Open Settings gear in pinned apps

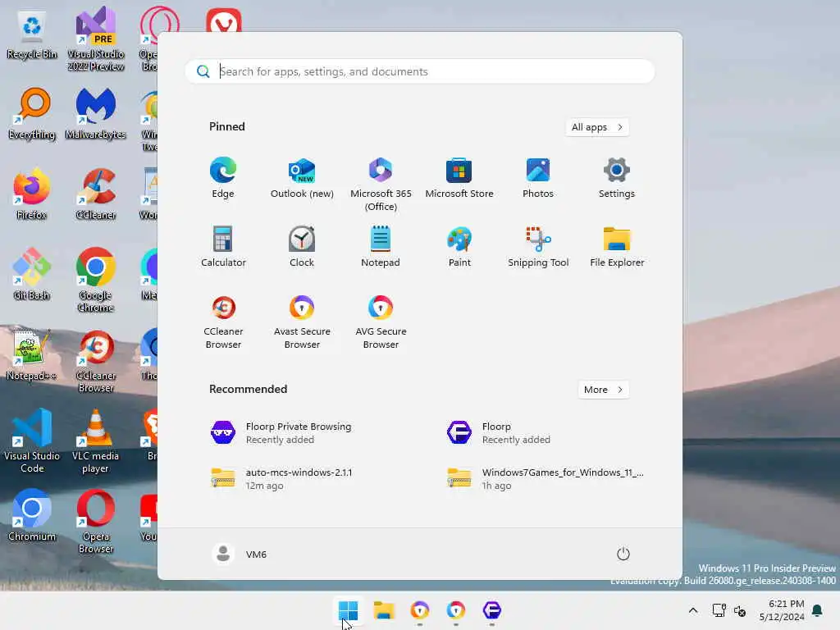tap(617, 179)
